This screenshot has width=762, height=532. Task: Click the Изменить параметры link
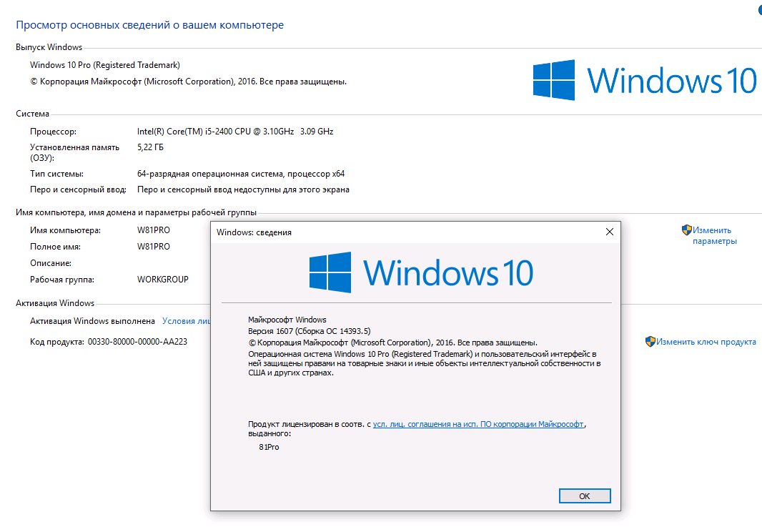coord(714,235)
